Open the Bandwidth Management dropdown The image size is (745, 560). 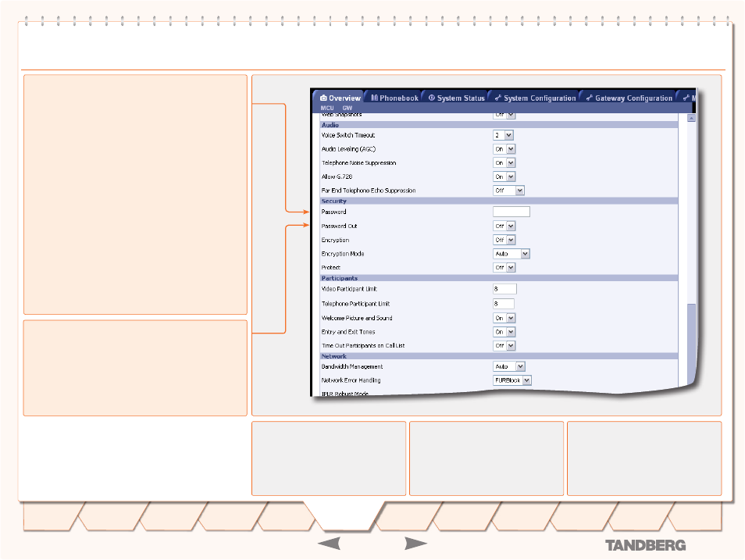[509, 366]
